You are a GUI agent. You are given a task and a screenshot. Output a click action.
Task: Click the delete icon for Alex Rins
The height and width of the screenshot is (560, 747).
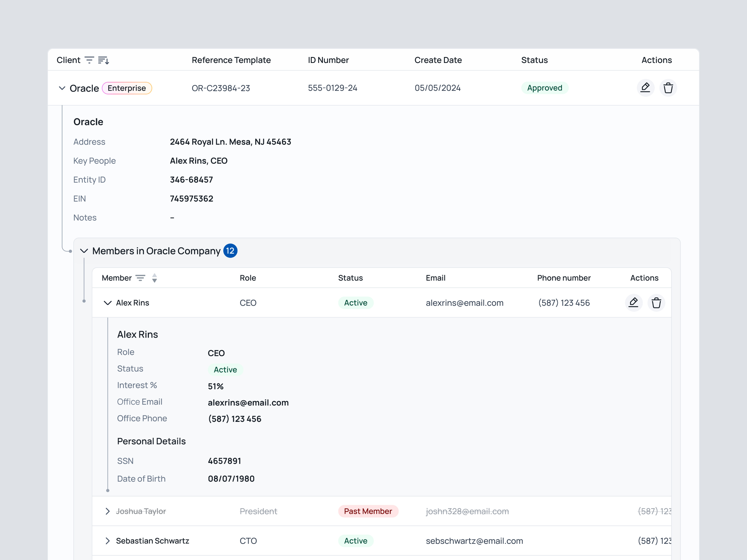[657, 302]
